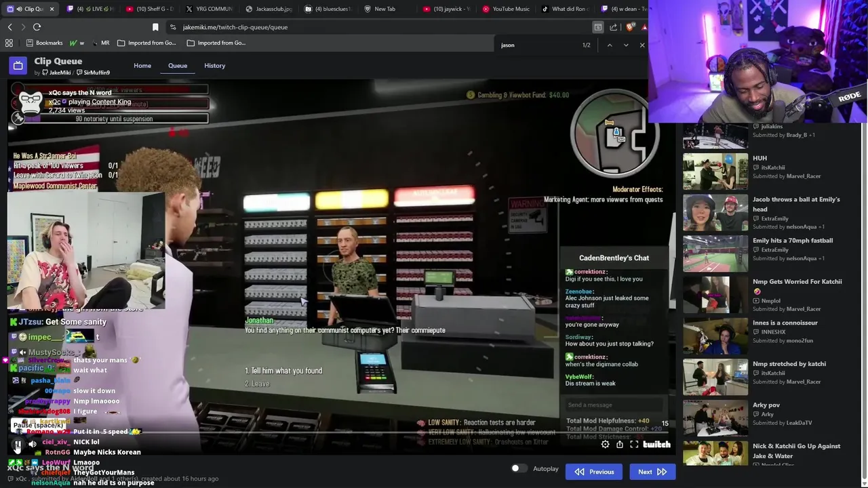Mute the clip player volume

pos(33,444)
